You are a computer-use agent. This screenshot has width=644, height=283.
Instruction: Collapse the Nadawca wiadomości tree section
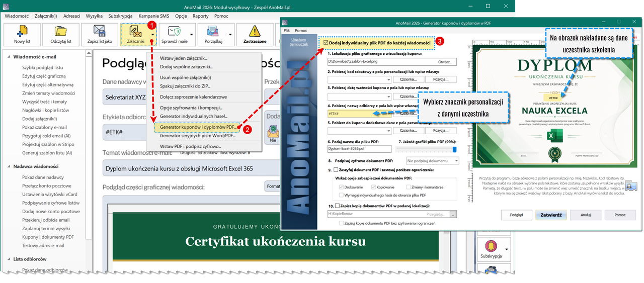(x=9, y=166)
